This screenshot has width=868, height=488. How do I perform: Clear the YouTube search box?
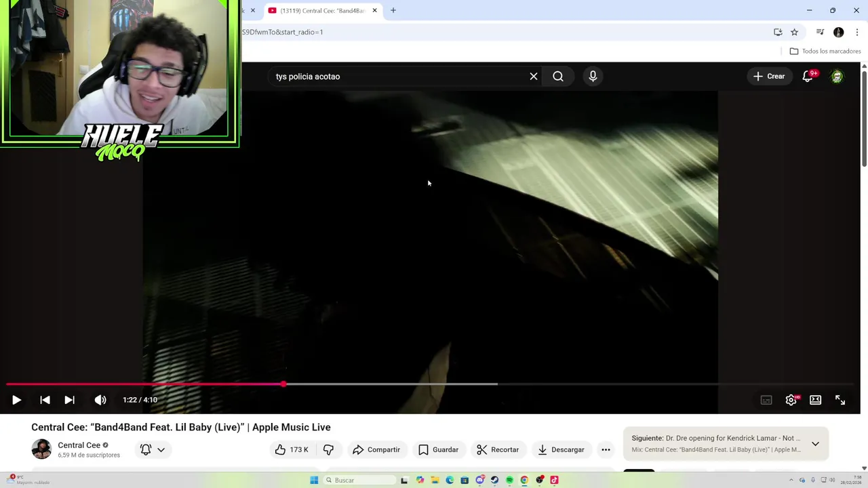[534, 77]
